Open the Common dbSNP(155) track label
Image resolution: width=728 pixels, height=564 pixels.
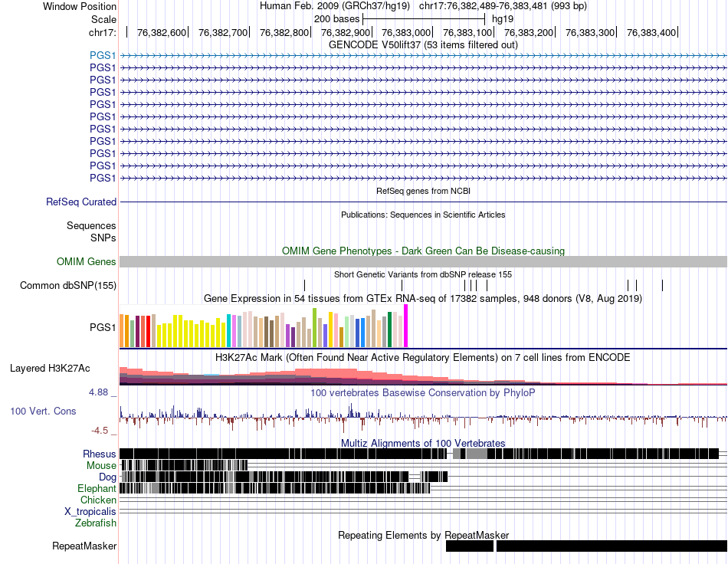[x=68, y=286]
